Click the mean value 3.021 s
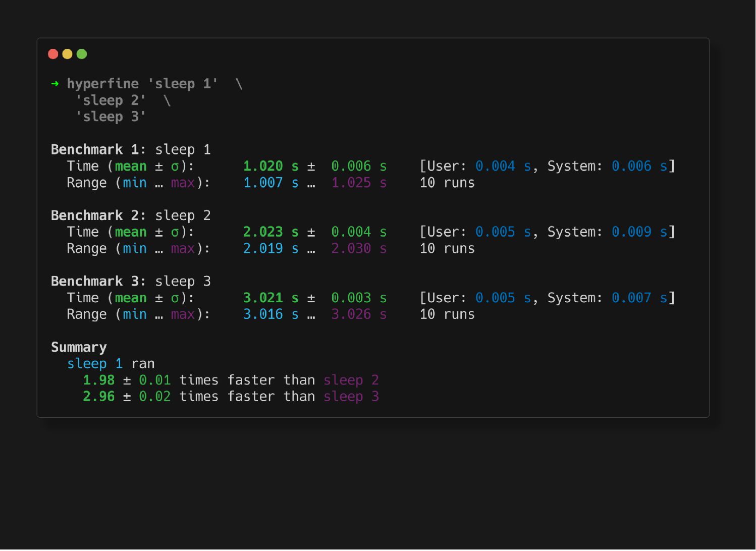The height and width of the screenshot is (551, 756). point(271,298)
